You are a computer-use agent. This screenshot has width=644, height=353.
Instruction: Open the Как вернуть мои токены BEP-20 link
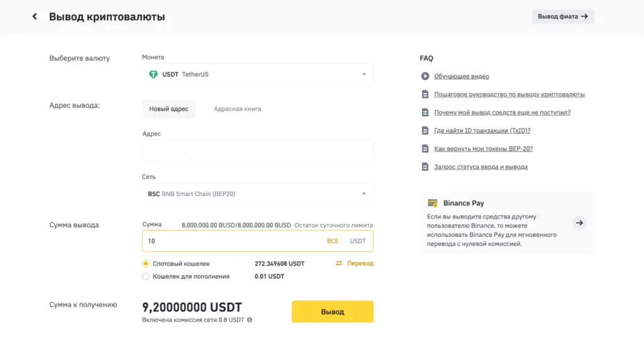[x=483, y=149]
